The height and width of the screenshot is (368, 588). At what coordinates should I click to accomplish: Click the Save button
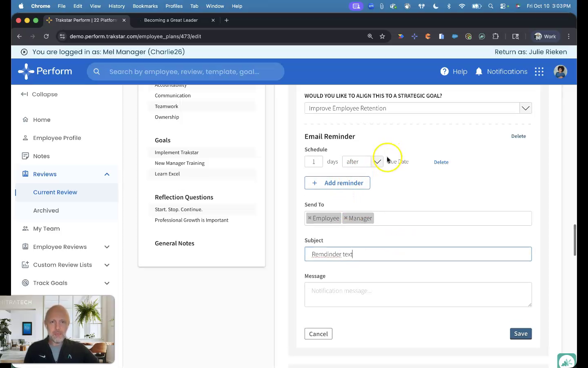pos(521,334)
